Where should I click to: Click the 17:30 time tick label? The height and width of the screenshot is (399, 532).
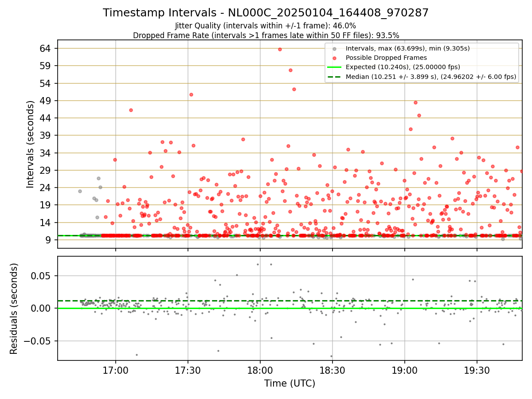pos(188,370)
